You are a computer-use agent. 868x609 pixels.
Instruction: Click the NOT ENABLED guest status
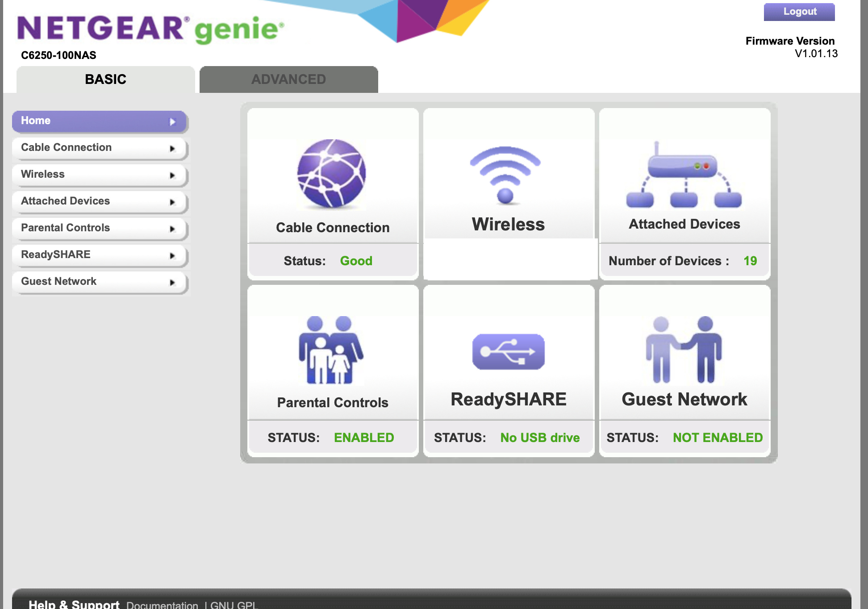click(718, 438)
